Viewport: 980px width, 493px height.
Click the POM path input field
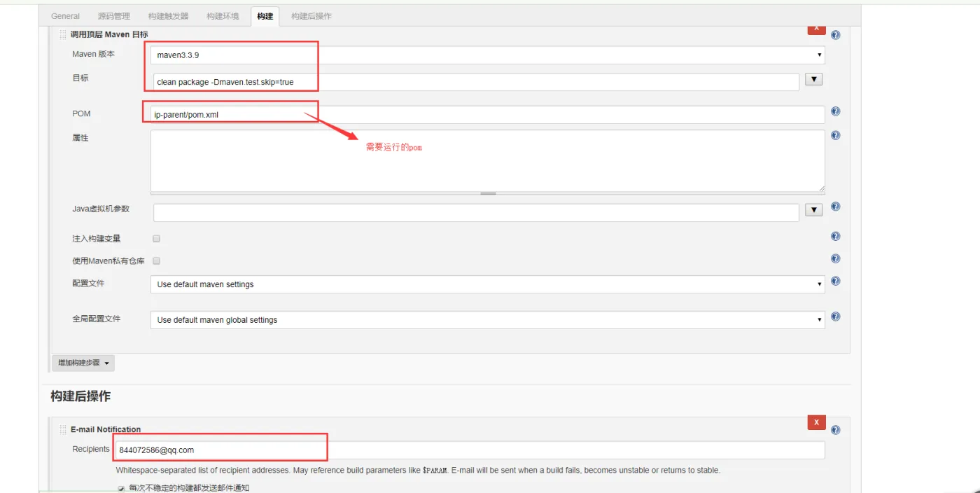(488, 114)
